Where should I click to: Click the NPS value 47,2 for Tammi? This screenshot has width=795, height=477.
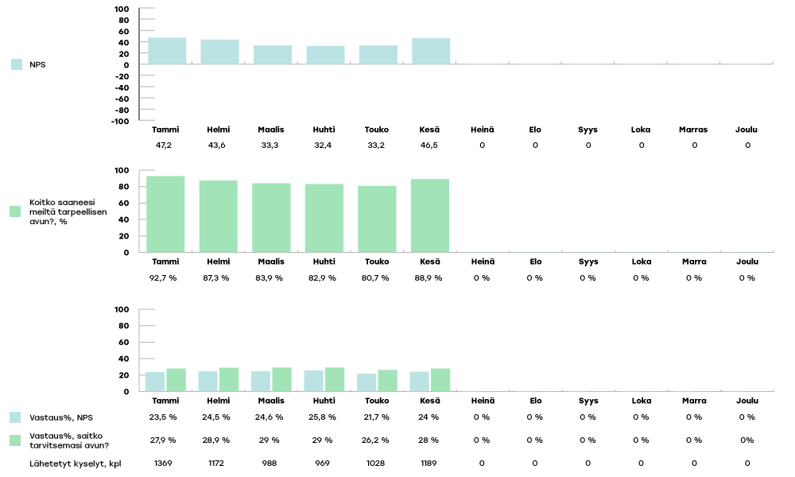tap(163, 146)
